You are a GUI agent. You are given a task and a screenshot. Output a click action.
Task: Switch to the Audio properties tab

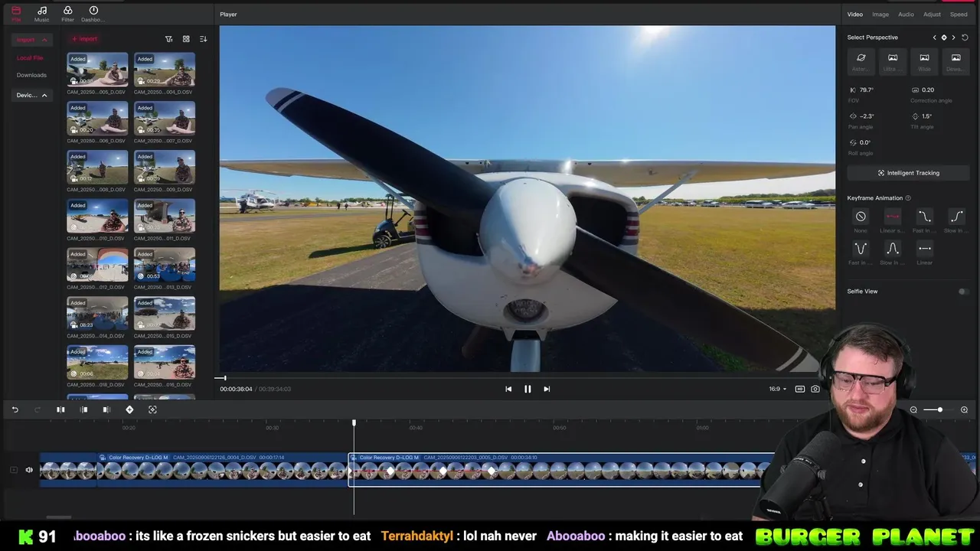906,15
